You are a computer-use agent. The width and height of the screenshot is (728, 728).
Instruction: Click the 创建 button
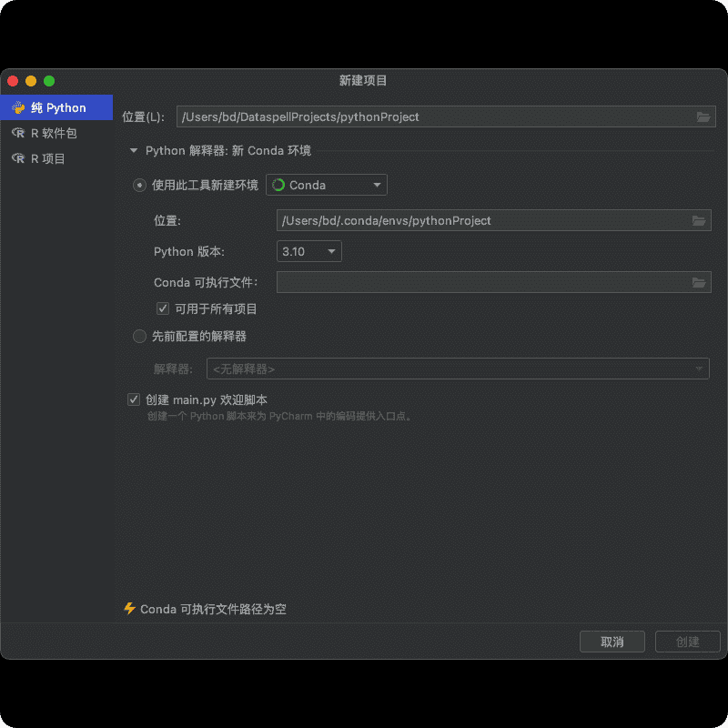687,642
